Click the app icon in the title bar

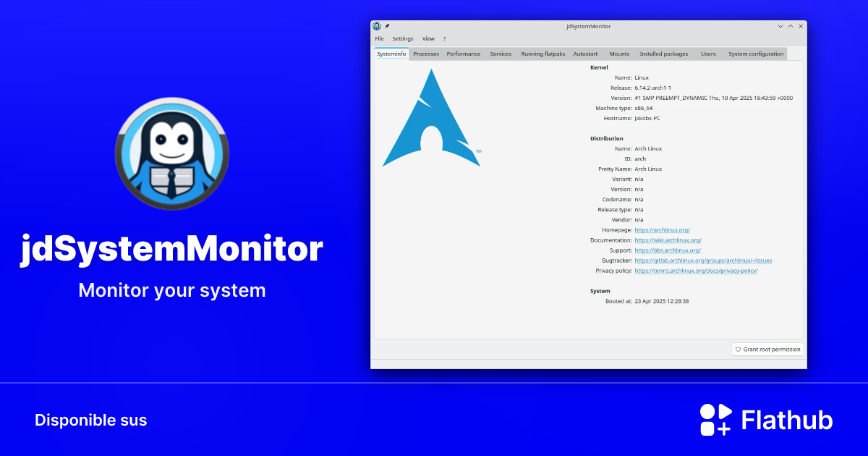click(376, 25)
